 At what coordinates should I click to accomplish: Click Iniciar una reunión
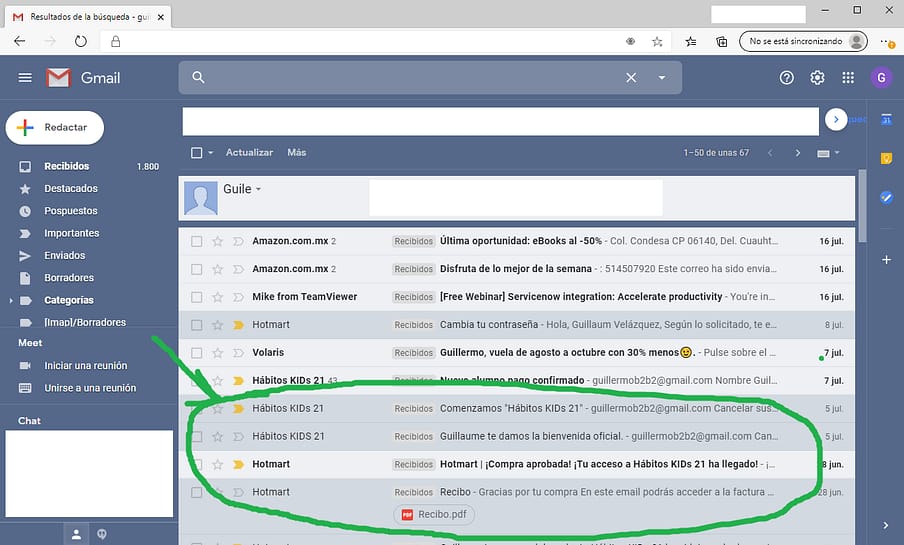[85, 366]
